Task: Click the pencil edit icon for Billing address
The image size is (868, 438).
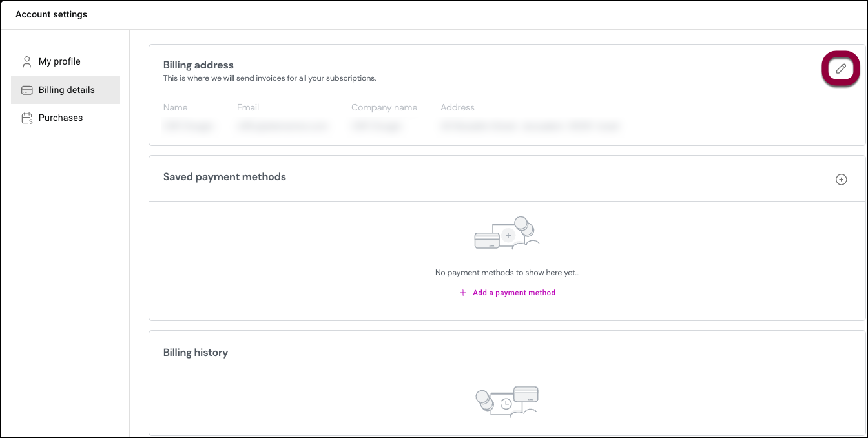Action: pyautogui.click(x=841, y=68)
